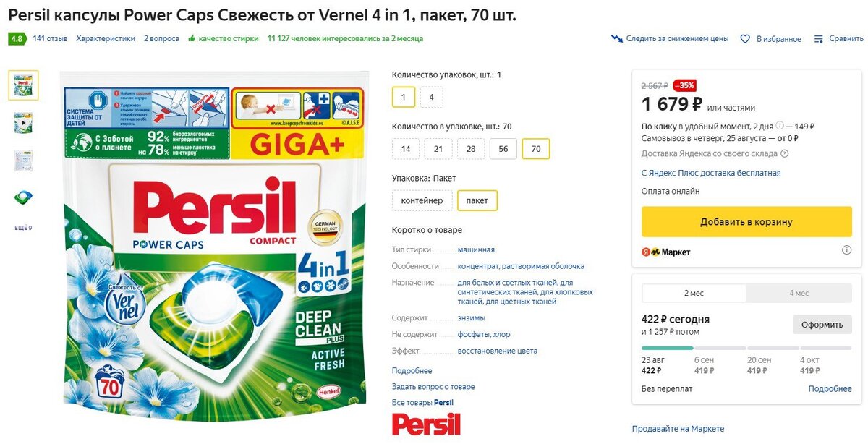Click the question icon near Доставка Яндекса
The image size is (868, 444).
coord(785,153)
